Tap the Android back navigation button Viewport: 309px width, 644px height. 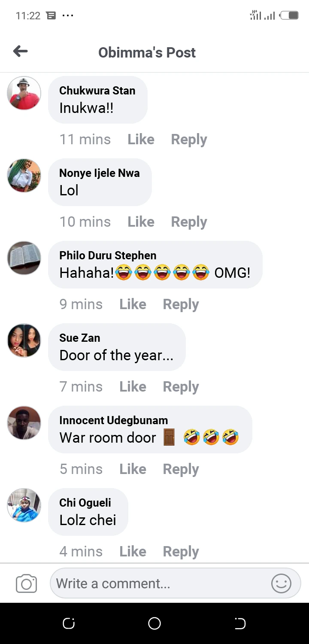coord(240,623)
